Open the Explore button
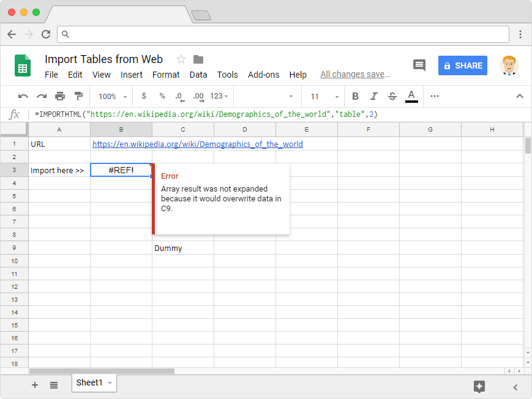532x399 pixels. 479,386
